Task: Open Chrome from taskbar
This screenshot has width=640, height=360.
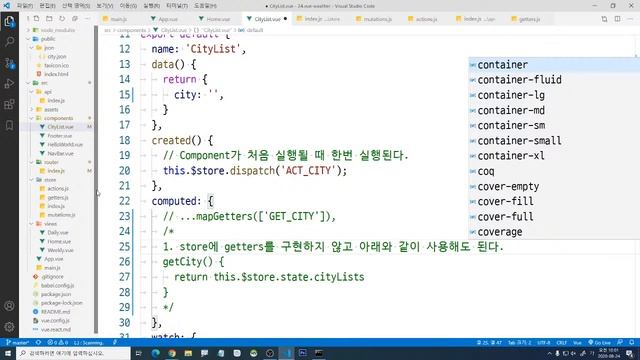Action: (x=172, y=353)
